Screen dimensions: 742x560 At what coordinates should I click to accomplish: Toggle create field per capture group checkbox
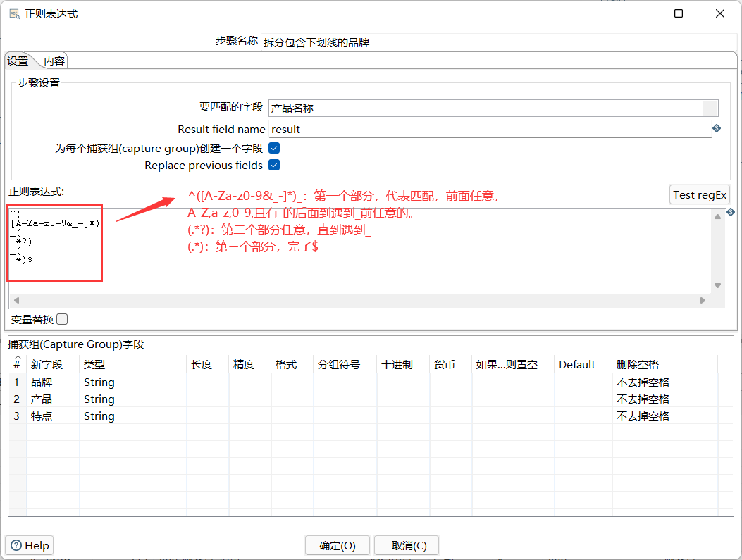tap(274, 148)
